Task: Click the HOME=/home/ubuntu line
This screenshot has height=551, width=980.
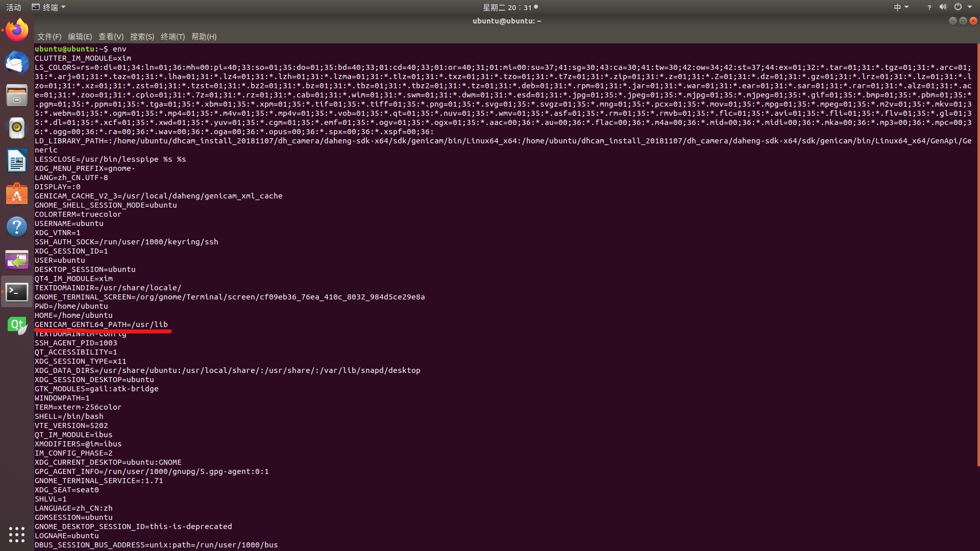Action: 73,315
